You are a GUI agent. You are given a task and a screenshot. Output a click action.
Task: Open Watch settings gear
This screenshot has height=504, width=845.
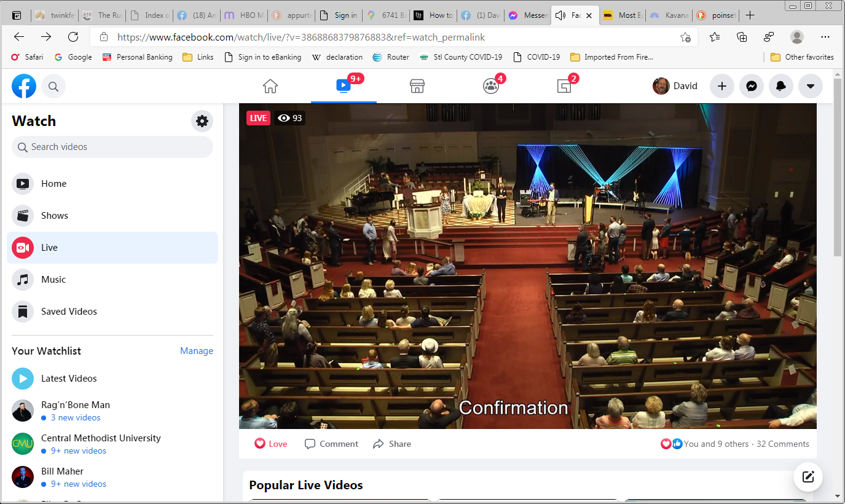pos(202,121)
